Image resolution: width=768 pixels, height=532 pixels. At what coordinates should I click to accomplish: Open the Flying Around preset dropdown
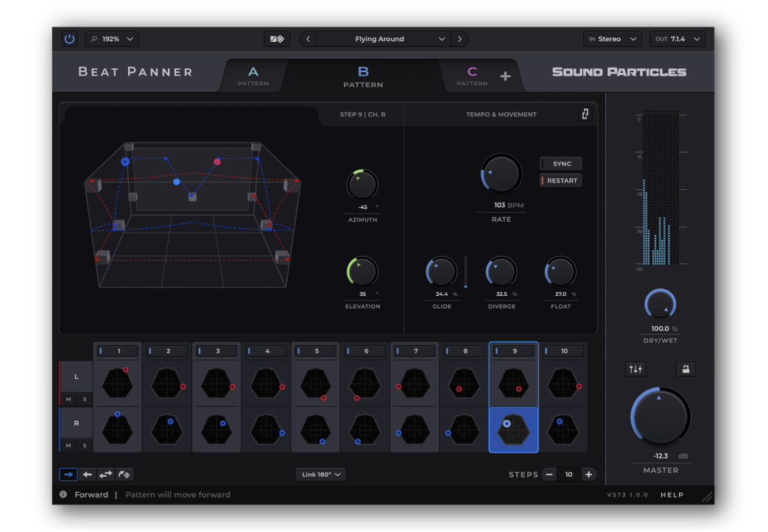tap(384, 39)
